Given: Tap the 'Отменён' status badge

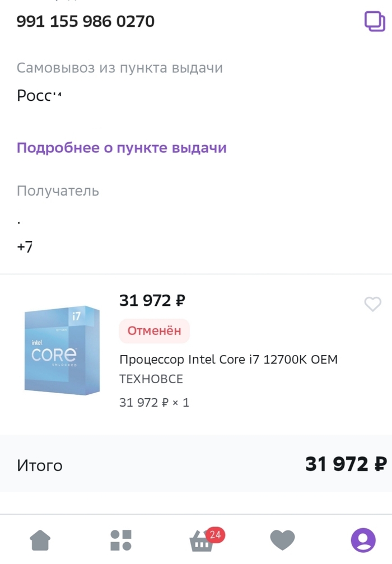Looking at the screenshot, I should tap(154, 331).
